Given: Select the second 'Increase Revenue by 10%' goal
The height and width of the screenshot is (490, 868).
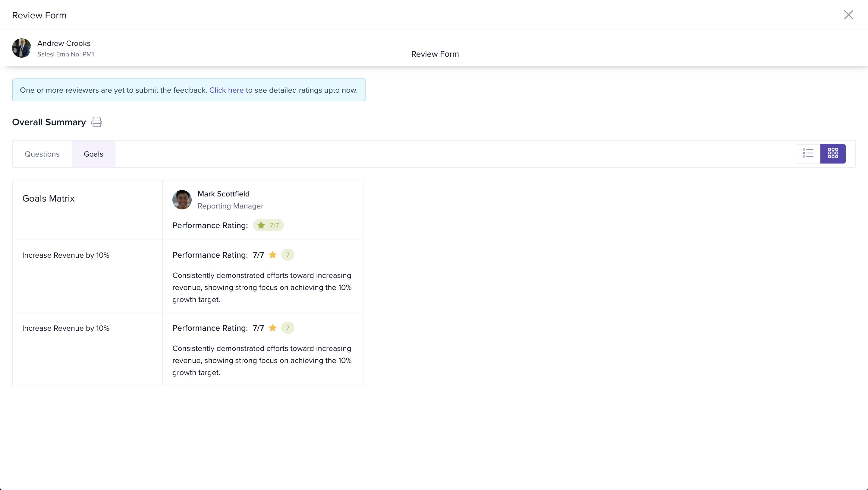Looking at the screenshot, I should 66,328.
